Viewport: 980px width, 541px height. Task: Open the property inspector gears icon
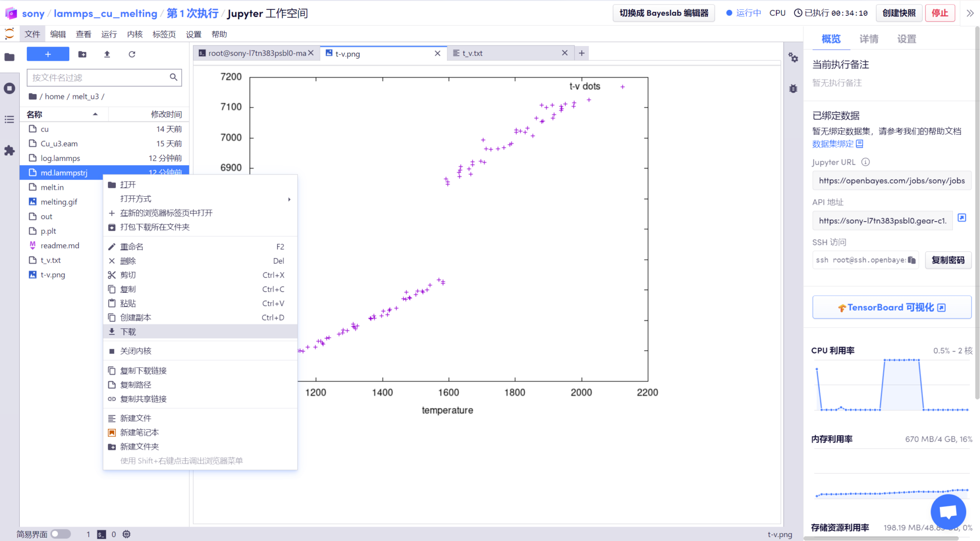(793, 58)
